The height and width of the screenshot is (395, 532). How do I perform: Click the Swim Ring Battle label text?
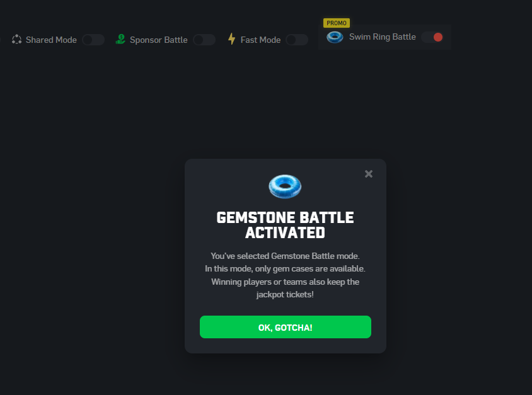[383, 37]
